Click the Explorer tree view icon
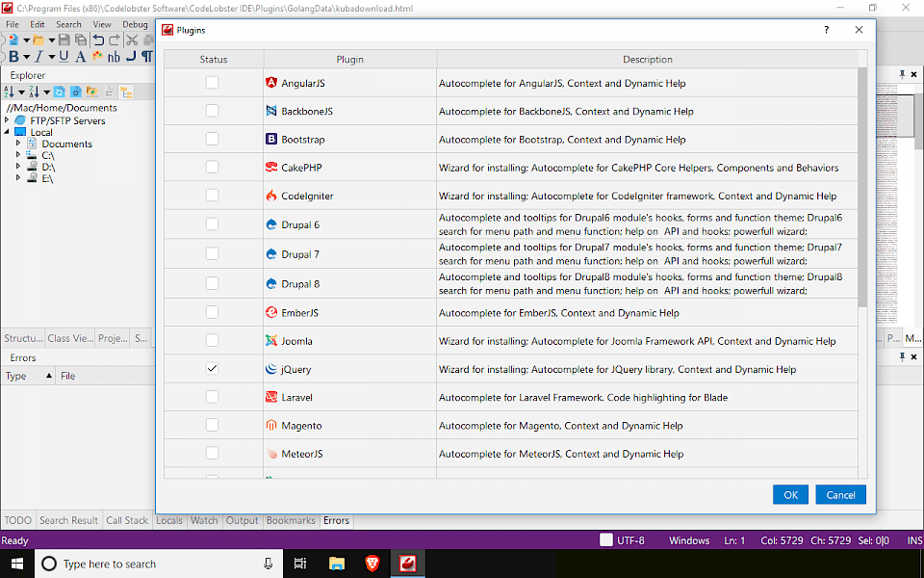Screen dimensions: 924x578 tap(126, 92)
